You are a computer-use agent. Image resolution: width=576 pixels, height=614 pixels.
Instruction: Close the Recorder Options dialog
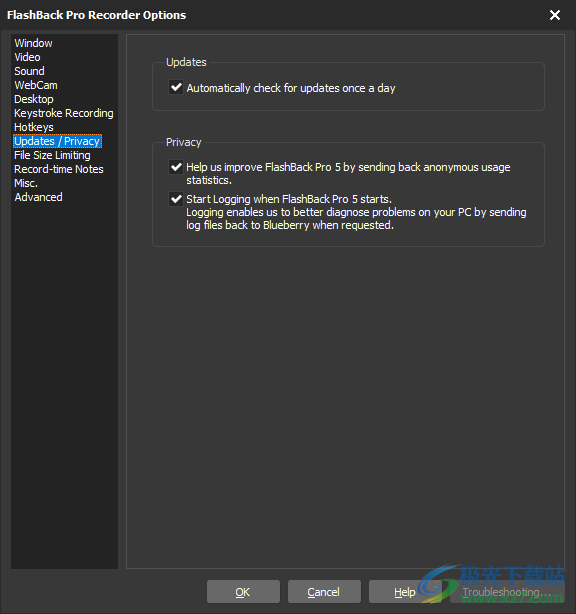tap(555, 15)
